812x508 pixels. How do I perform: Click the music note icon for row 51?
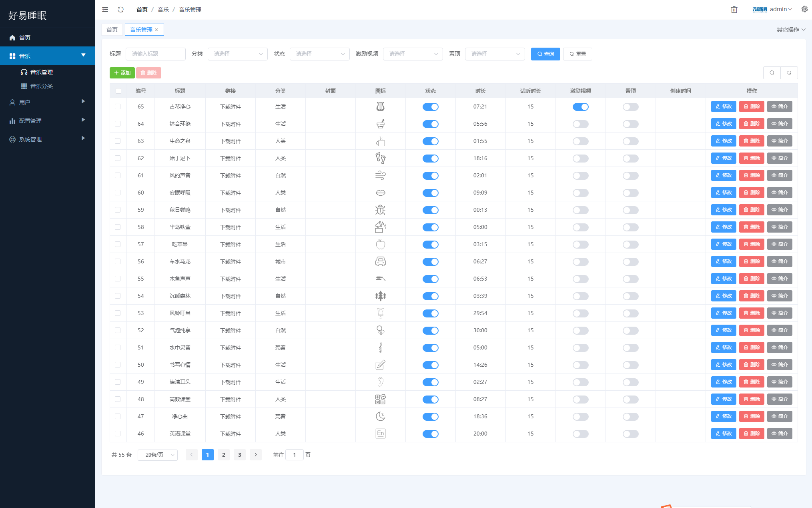point(381,347)
